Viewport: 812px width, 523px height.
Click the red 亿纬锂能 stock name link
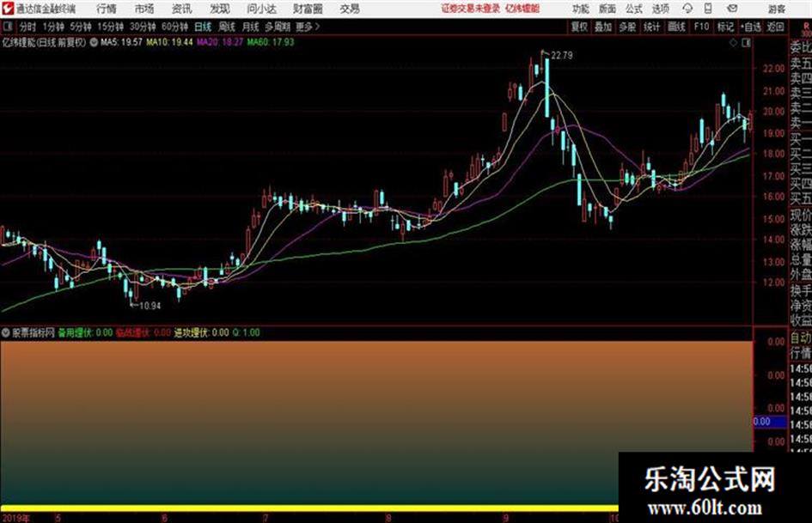pyautogui.click(x=522, y=9)
